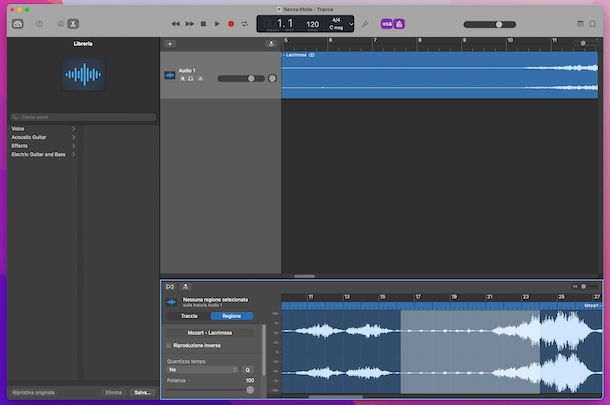The image size is (610, 405).
Task: Open the Library panel button
Action: tap(18, 24)
